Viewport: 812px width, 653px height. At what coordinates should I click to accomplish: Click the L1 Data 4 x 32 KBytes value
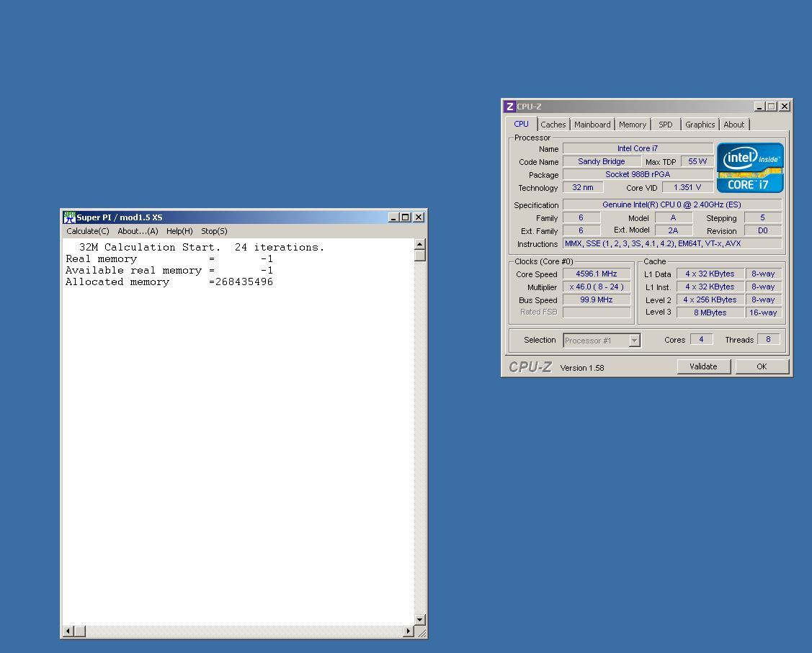pyautogui.click(x=710, y=274)
